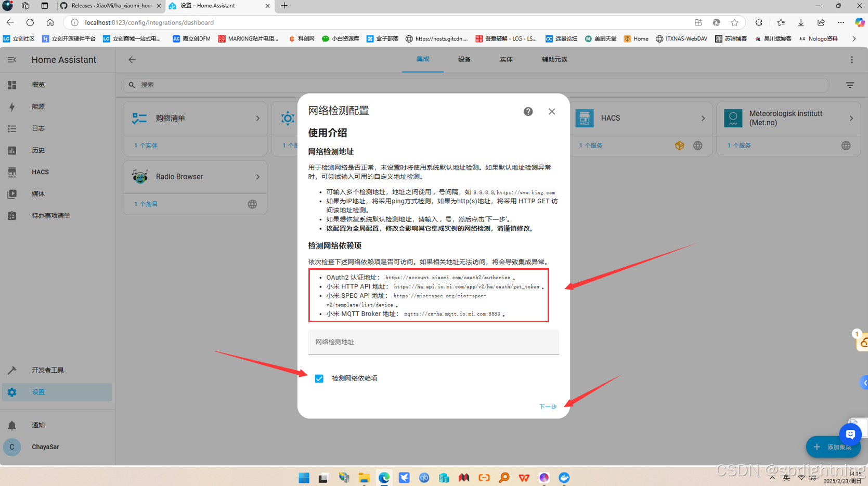Open Microsoft Edge from taskbar
The height and width of the screenshot is (486, 868).
tap(384, 478)
